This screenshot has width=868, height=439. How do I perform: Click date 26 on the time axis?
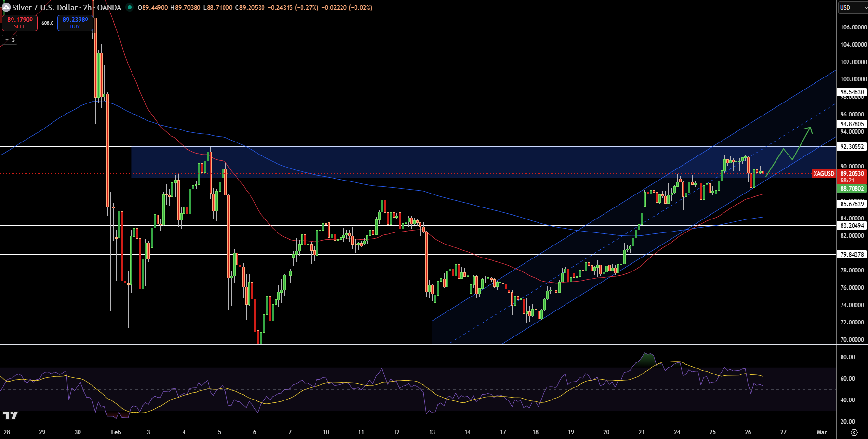748,432
